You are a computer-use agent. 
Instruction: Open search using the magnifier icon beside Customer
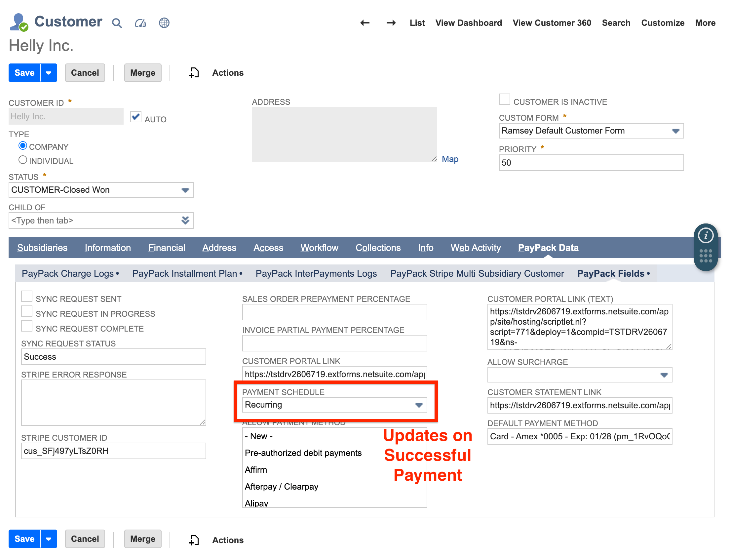click(x=117, y=23)
